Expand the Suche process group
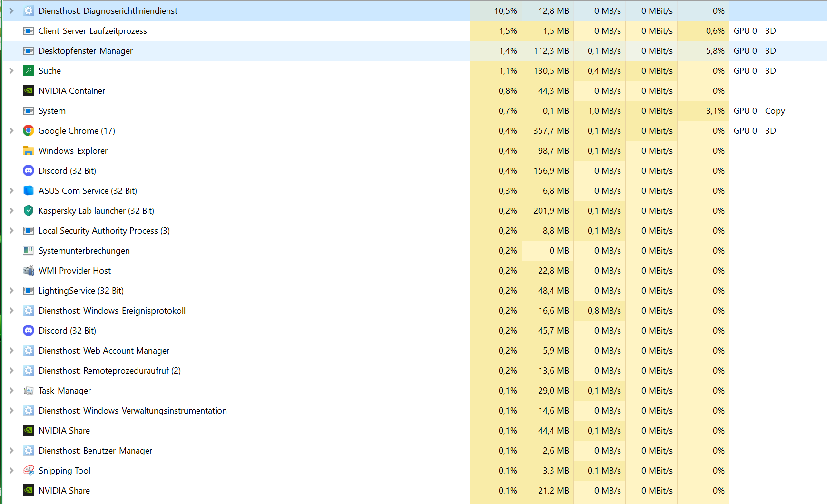Image resolution: width=827 pixels, height=504 pixels. (x=11, y=70)
